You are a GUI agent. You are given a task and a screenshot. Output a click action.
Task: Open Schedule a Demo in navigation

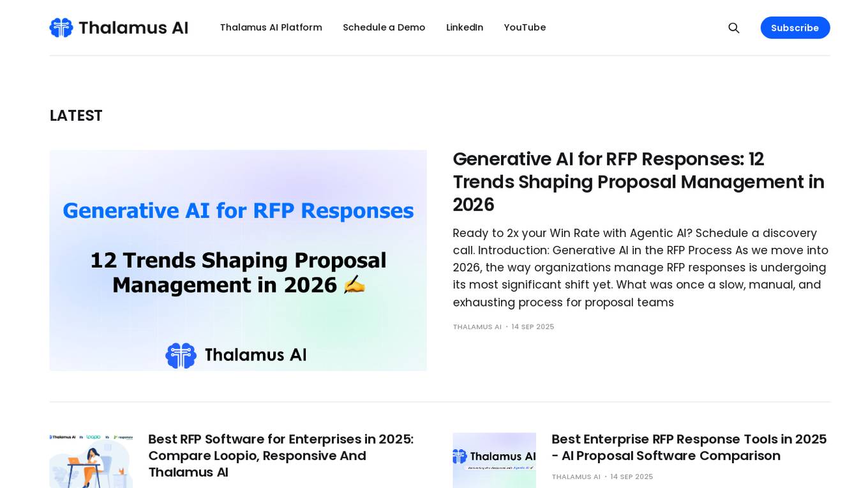click(x=384, y=27)
